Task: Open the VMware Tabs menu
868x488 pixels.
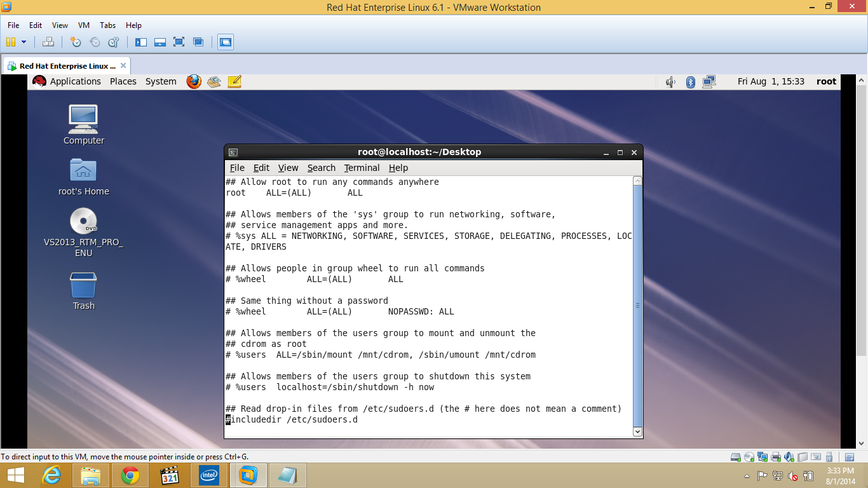Action: 108,25
